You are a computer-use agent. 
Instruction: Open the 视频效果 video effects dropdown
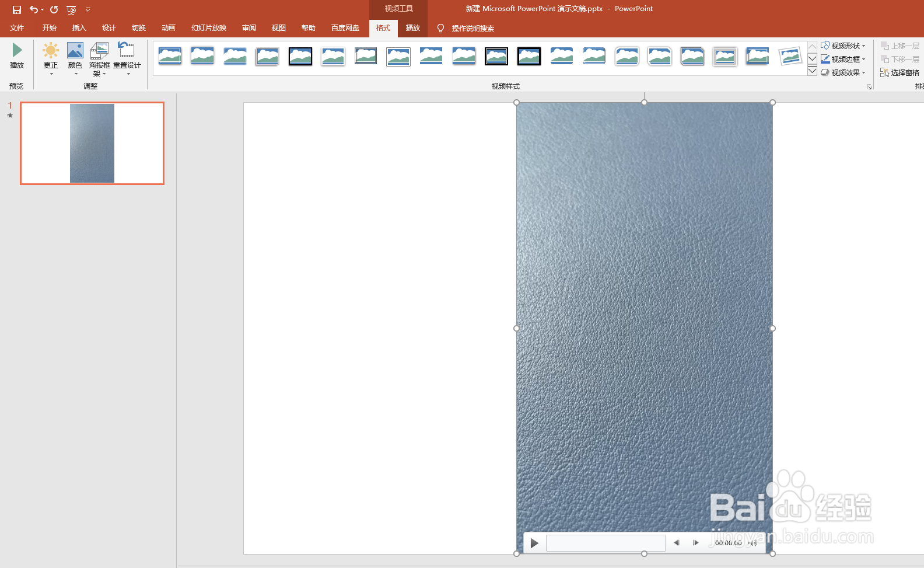(843, 72)
